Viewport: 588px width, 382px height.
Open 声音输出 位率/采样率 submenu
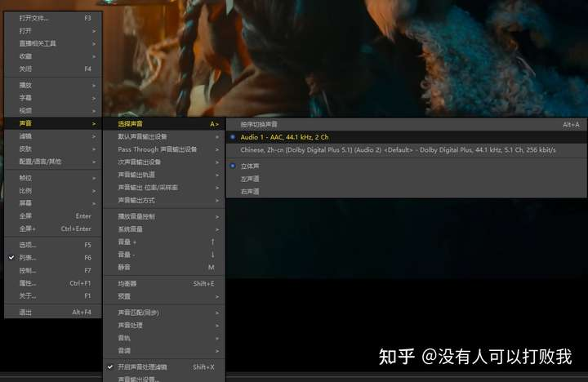point(164,188)
